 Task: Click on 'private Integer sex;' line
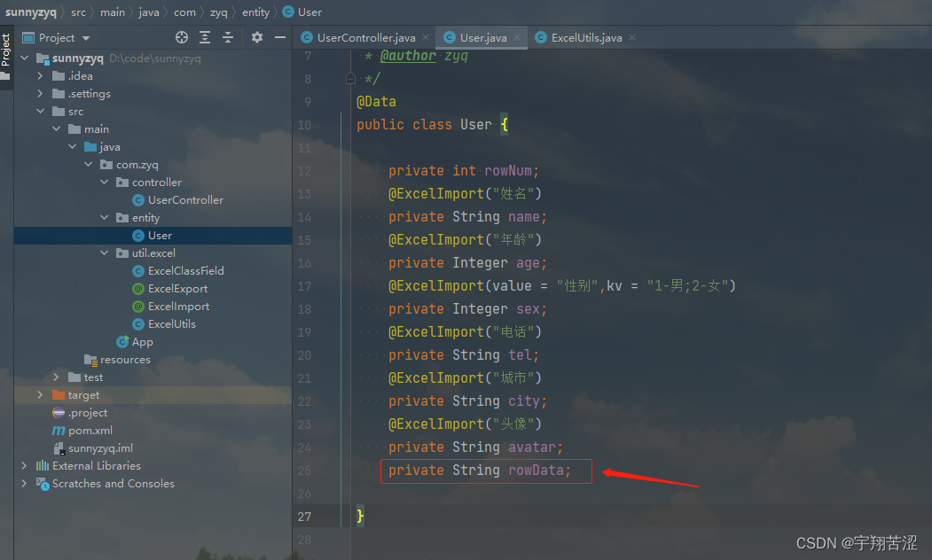pos(467,309)
